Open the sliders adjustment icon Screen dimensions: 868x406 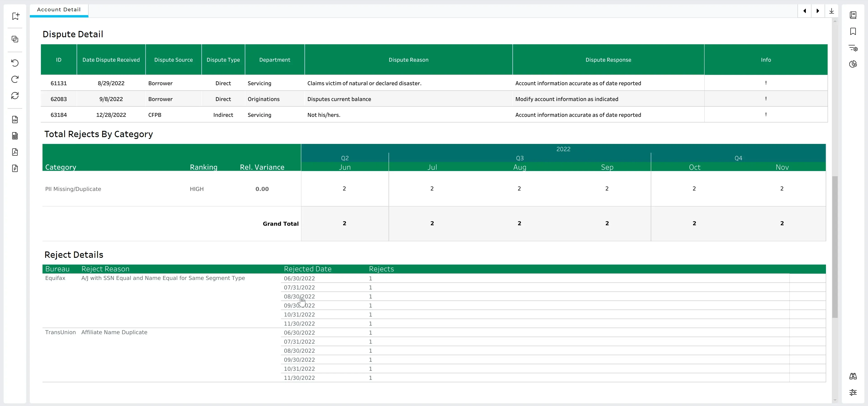click(853, 392)
